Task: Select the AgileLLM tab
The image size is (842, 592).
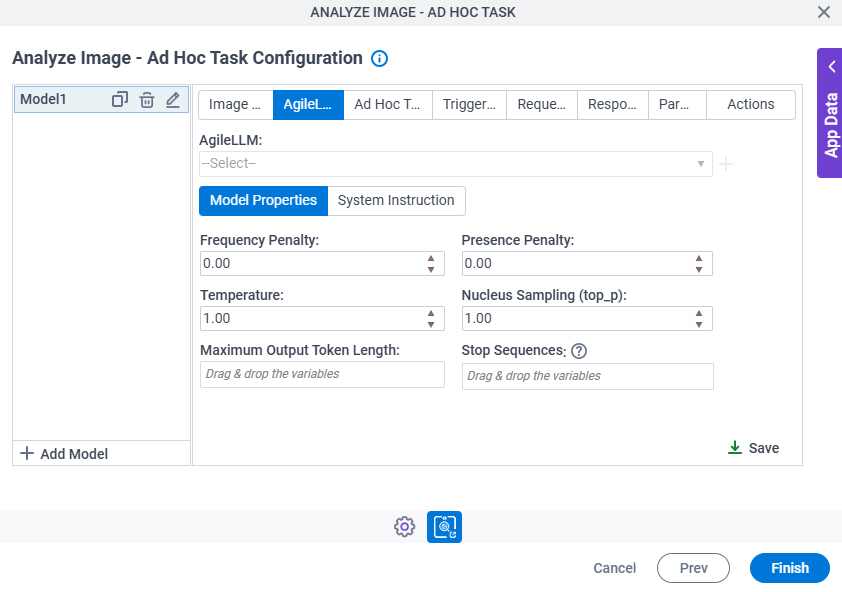Action: 308,105
